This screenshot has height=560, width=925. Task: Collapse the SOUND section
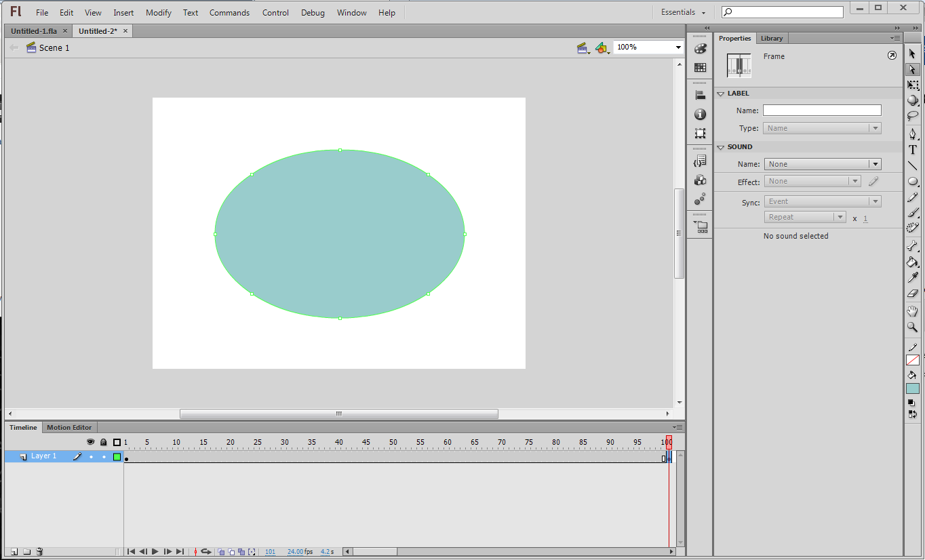[721, 147]
